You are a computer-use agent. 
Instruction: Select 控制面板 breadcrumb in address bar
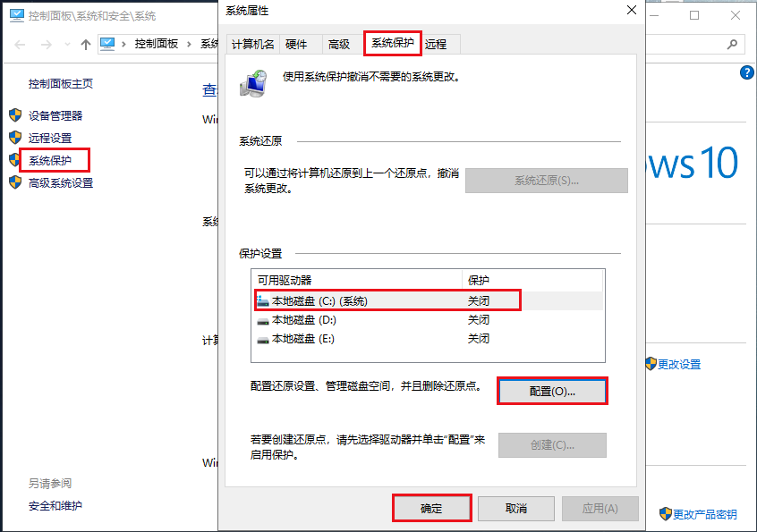point(157,44)
